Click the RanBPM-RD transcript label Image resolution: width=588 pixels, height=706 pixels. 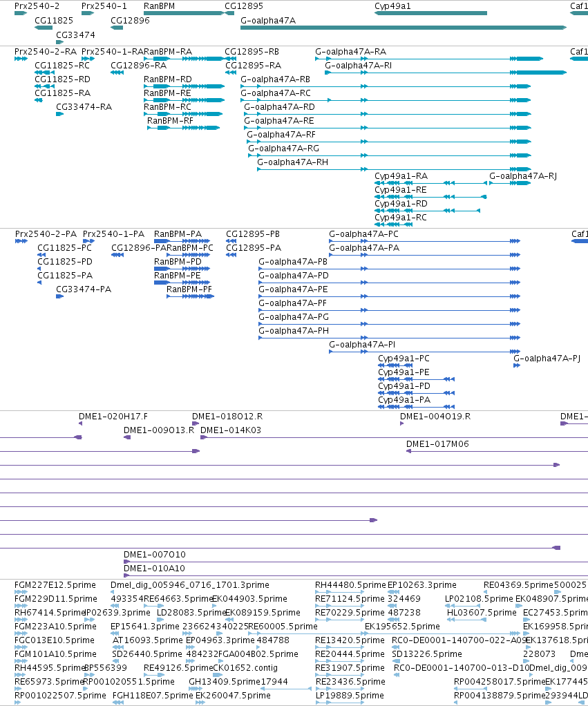coord(167,79)
